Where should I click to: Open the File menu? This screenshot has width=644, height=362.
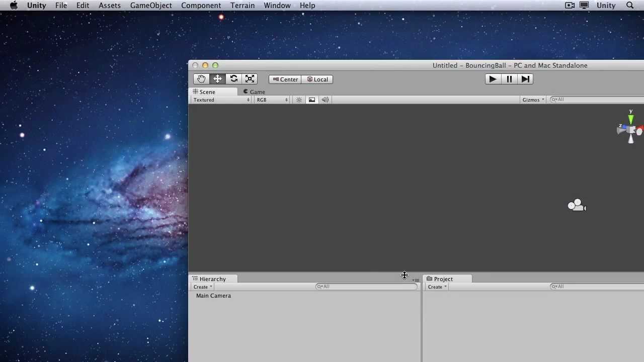click(x=61, y=6)
